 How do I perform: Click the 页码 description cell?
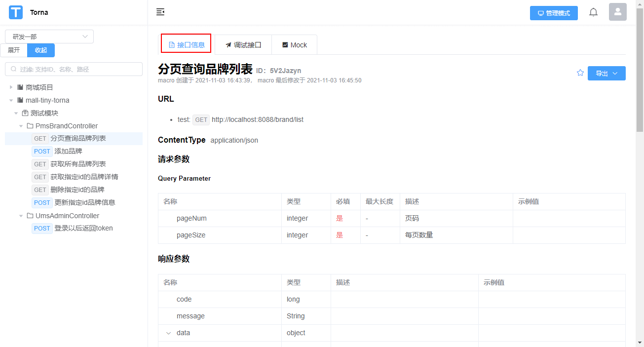click(x=456, y=218)
